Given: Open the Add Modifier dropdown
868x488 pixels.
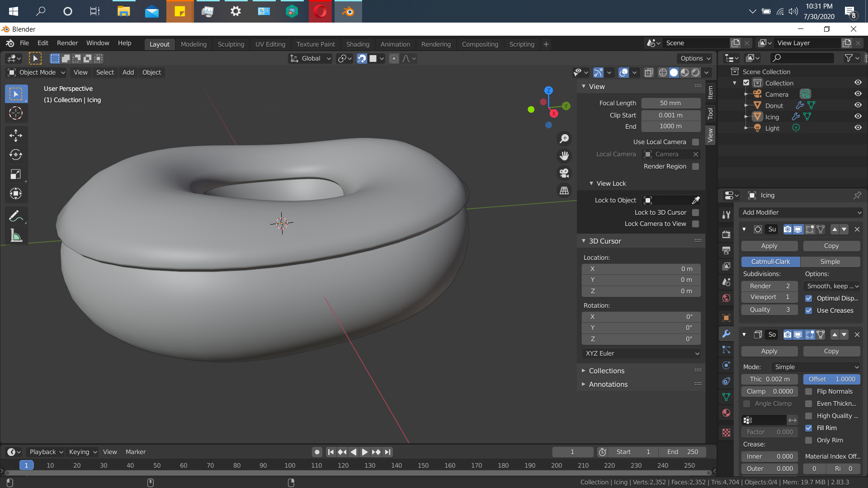Looking at the screenshot, I should pyautogui.click(x=802, y=212).
